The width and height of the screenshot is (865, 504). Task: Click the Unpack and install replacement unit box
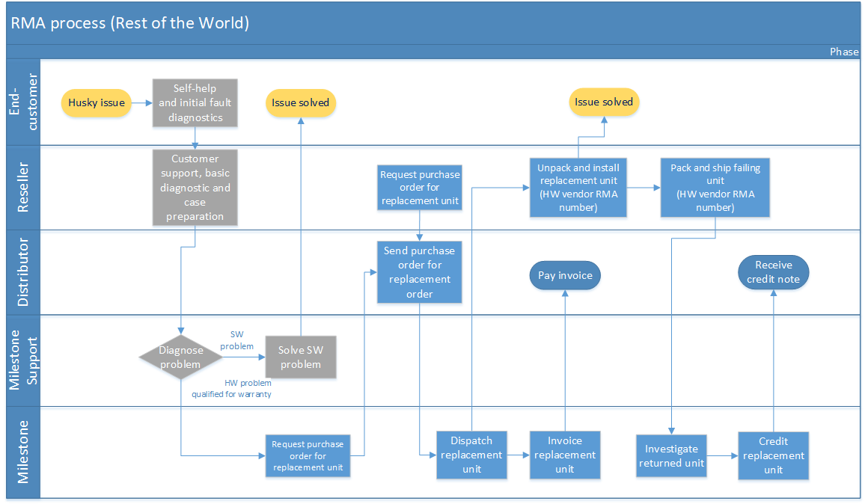pyautogui.click(x=578, y=187)
